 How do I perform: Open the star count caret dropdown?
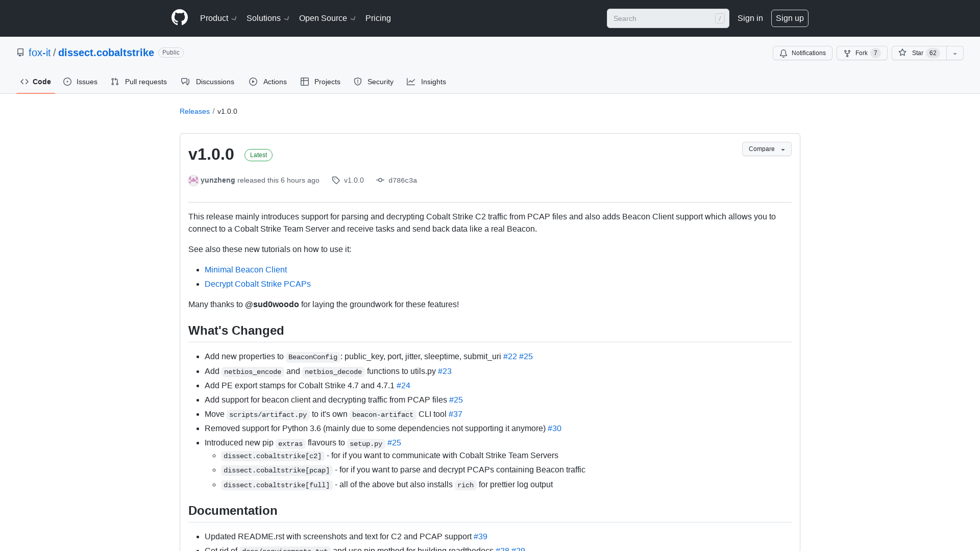(x=955, y=53)
